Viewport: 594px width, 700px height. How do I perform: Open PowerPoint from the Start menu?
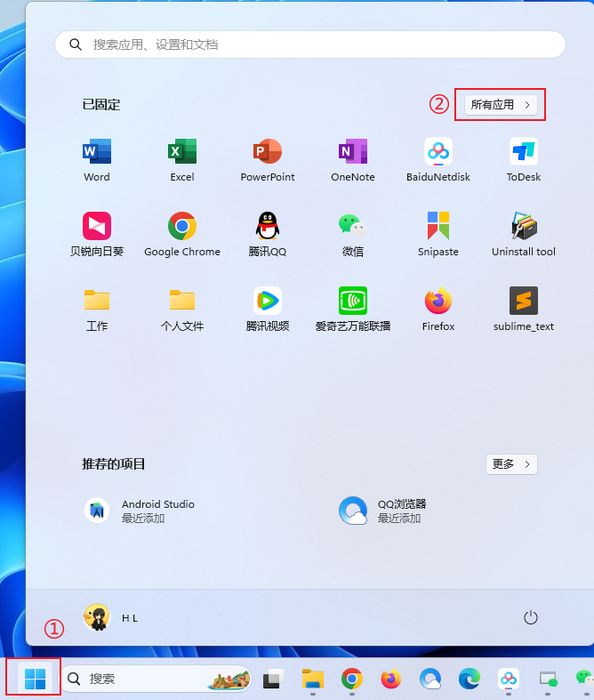[x=268, y=160]
